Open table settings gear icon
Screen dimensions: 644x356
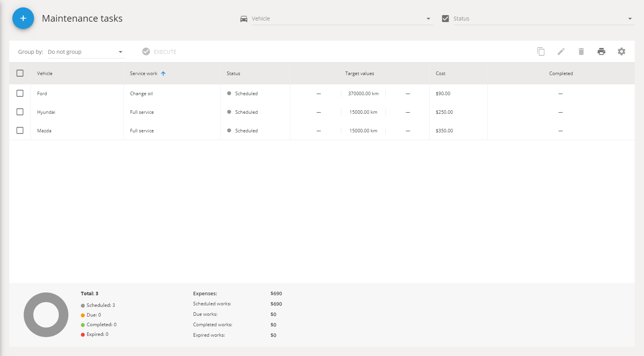[622, 51]
